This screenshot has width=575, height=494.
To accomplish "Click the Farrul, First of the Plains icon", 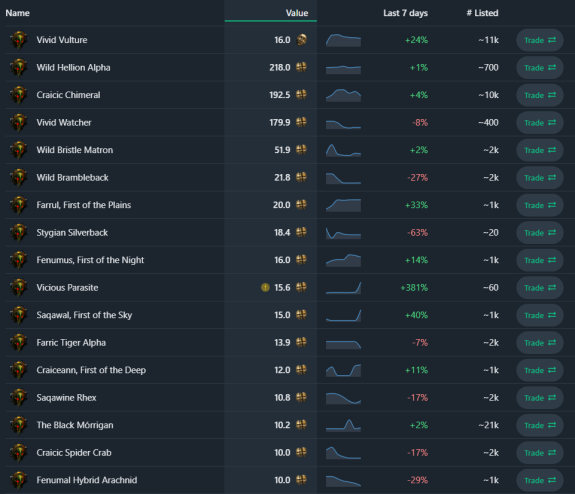I will (19, 205).
